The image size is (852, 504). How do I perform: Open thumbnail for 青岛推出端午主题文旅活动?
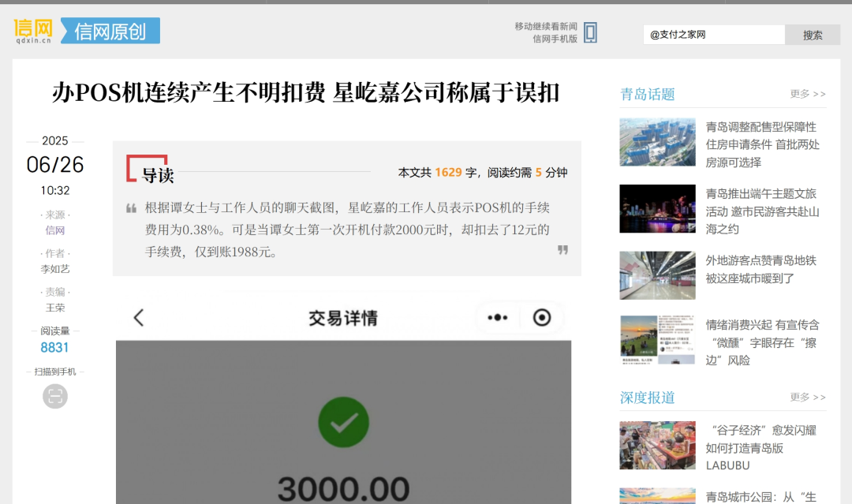tap(657, 208)
